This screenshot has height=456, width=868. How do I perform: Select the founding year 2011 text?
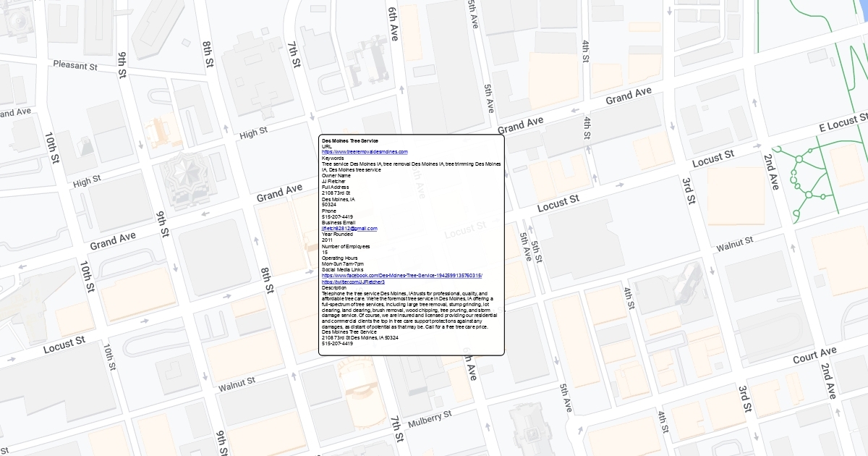click(x=328, y=240)
